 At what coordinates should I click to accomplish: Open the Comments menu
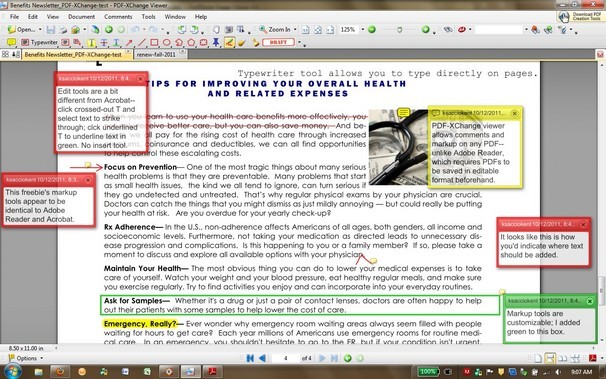pos(118,17)
